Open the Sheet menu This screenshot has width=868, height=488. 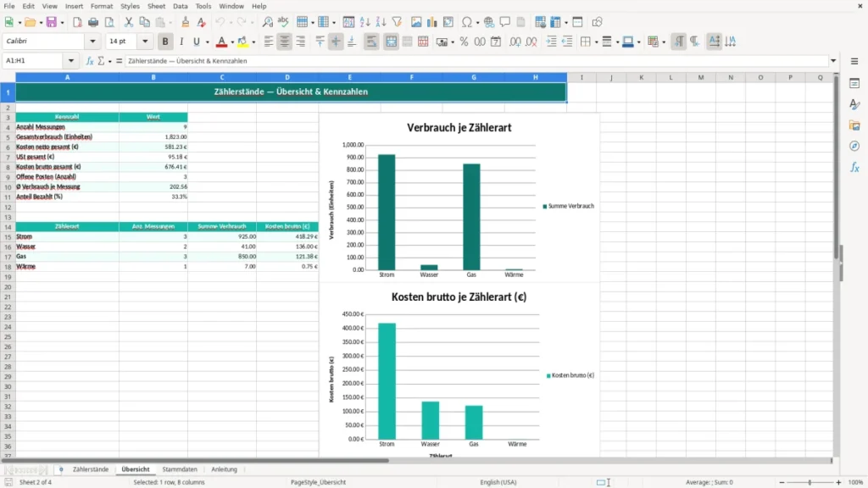pos(156,6)
